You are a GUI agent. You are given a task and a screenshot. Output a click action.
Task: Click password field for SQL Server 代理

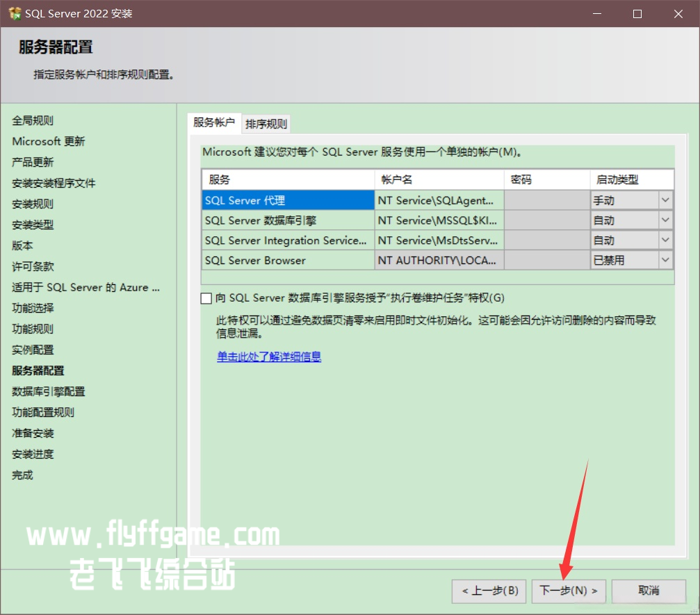pos(547,200)
